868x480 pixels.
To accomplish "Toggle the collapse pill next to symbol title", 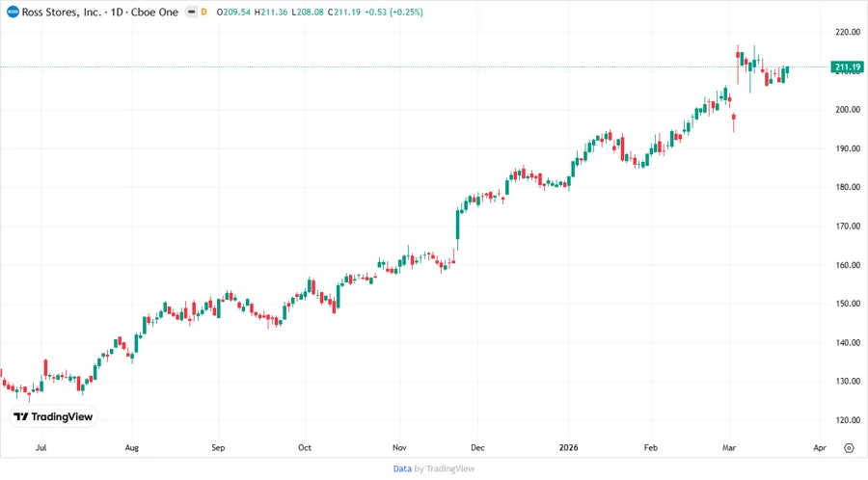I will pyautogui.click(x=191, y=12).
